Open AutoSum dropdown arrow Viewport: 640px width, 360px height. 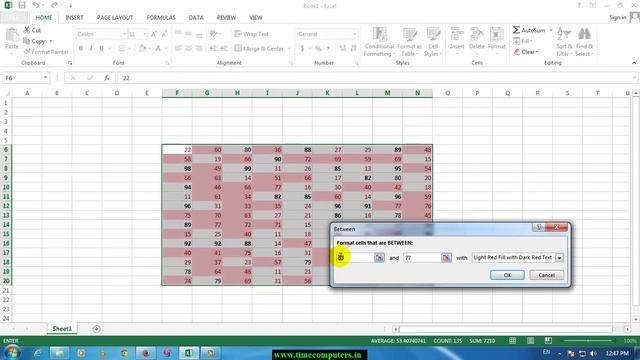(x=551, y=30)
